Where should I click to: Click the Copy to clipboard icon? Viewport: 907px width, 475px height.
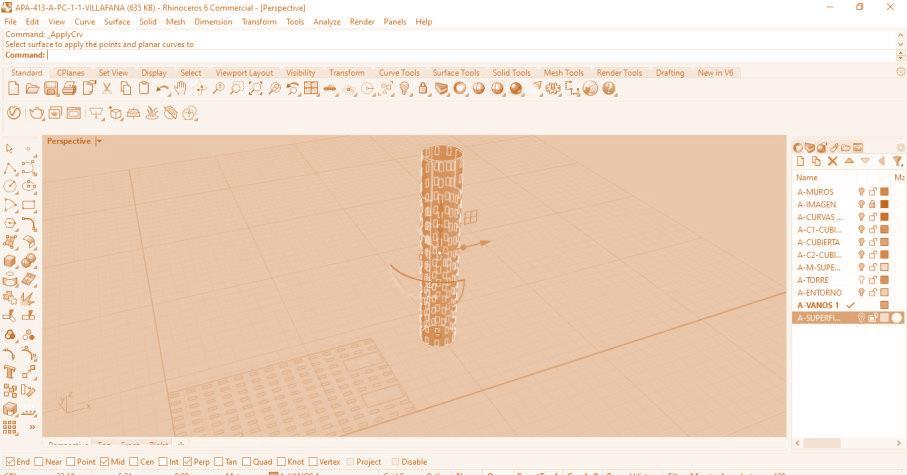[126, 89]
